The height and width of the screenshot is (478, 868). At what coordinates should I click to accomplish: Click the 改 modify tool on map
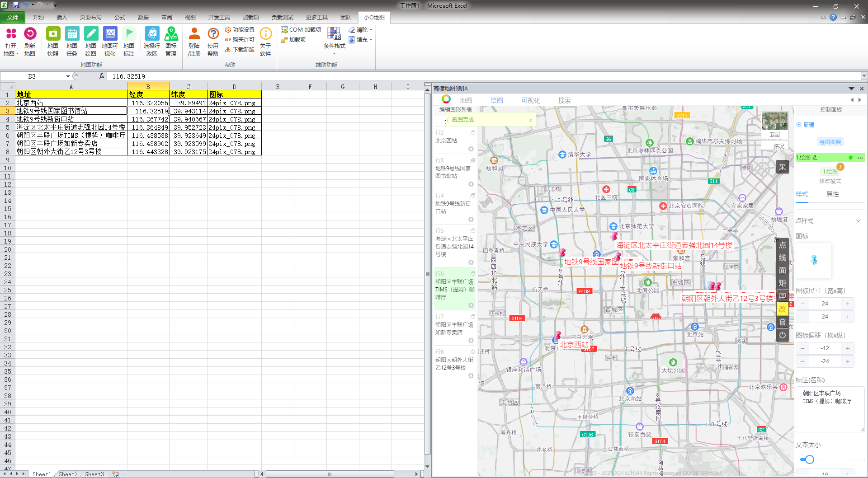[783, 309]
